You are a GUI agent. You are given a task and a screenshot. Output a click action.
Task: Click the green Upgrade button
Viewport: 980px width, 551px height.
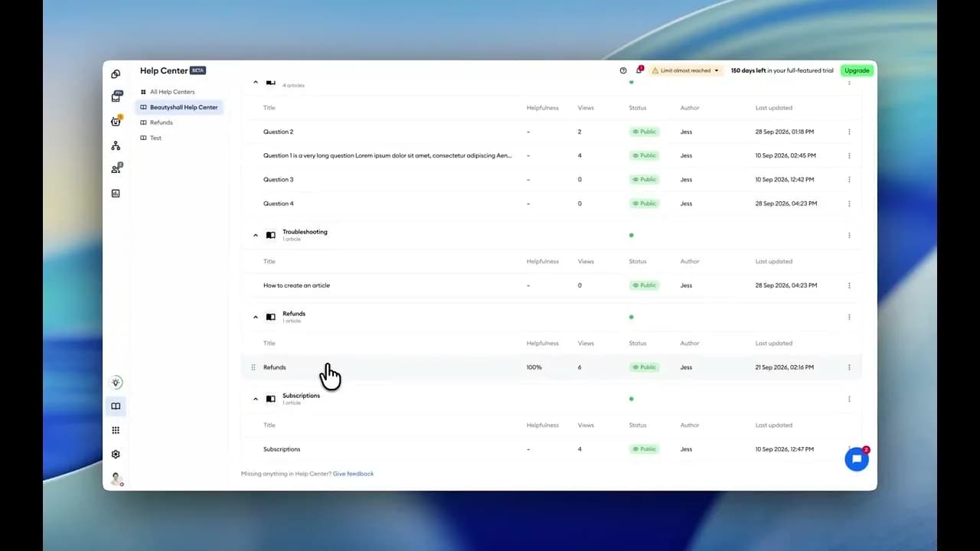(857, 70)
